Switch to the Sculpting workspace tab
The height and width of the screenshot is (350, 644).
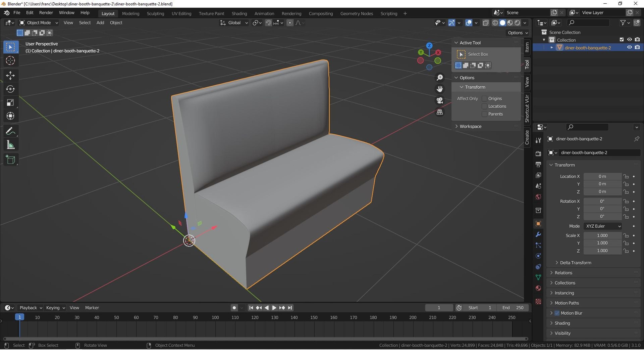(155, 13)
